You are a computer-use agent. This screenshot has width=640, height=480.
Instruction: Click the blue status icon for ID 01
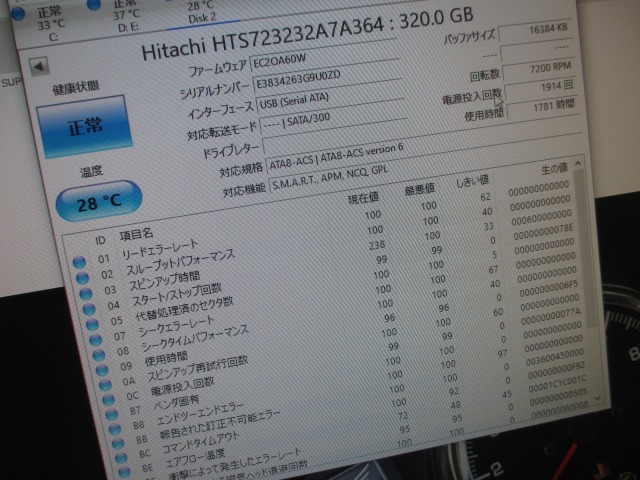click(x=79, y=262)
